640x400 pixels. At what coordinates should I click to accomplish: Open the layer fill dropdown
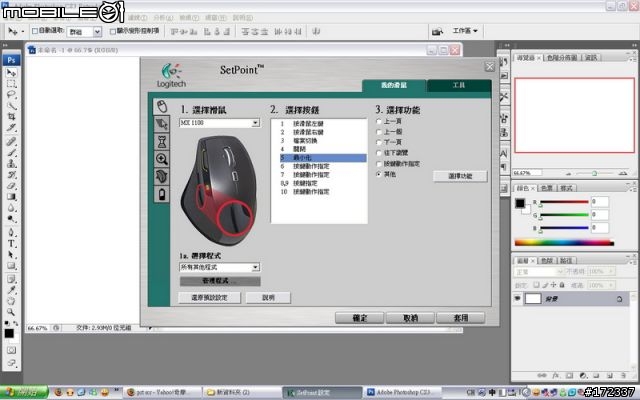pos(611,285)
